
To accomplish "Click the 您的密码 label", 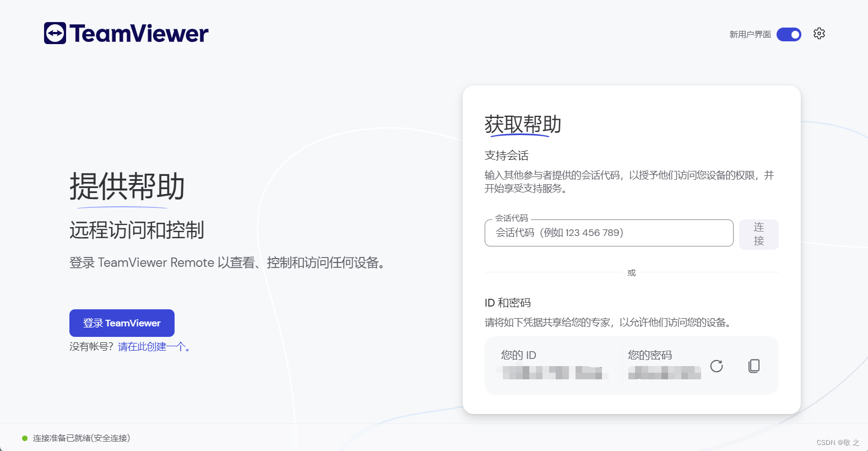I will pyautogui.click(x=650, y=355).
